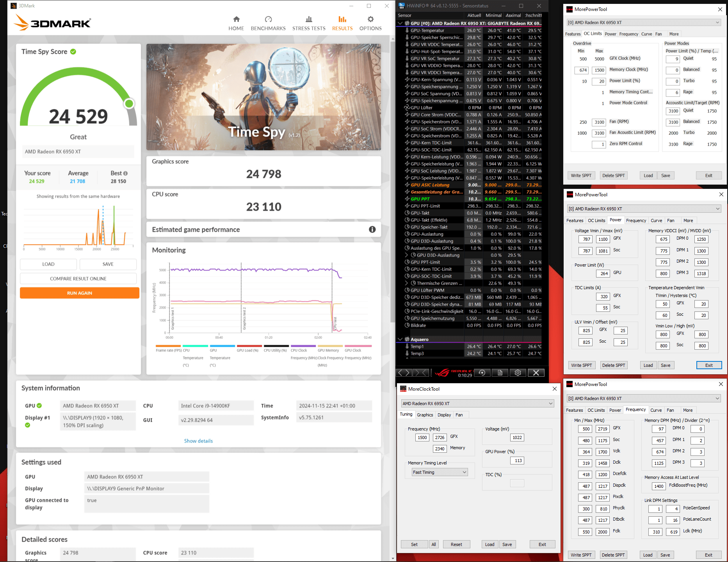The height and width of the screenshot is (562, 728).
Task: Expand the indented GPU D3D-Auslastung sub-row
Action: [x=407, y=255]
